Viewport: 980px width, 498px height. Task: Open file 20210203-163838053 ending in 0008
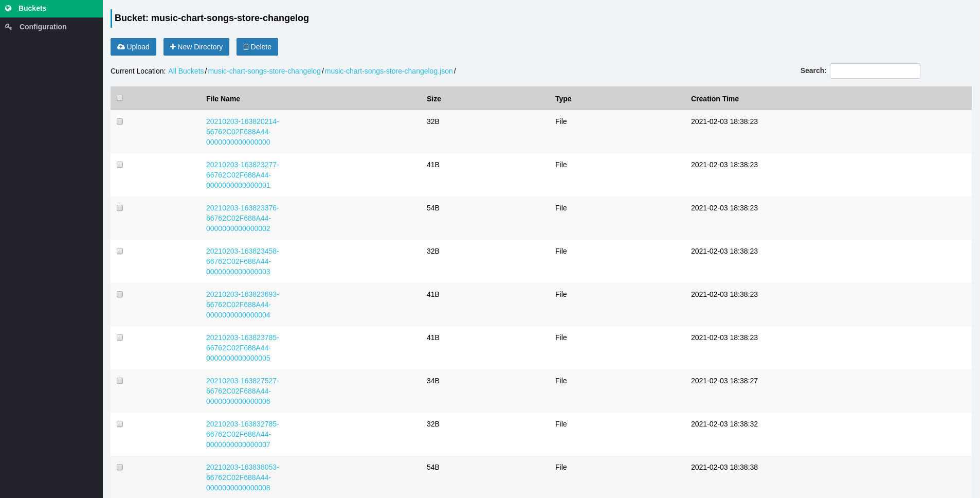pos(242,477)
